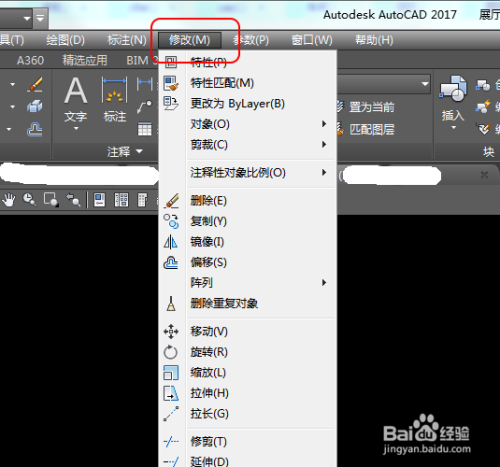
Task: Choose 拉长(G) from Modify menu
Action: pos(248,414)
